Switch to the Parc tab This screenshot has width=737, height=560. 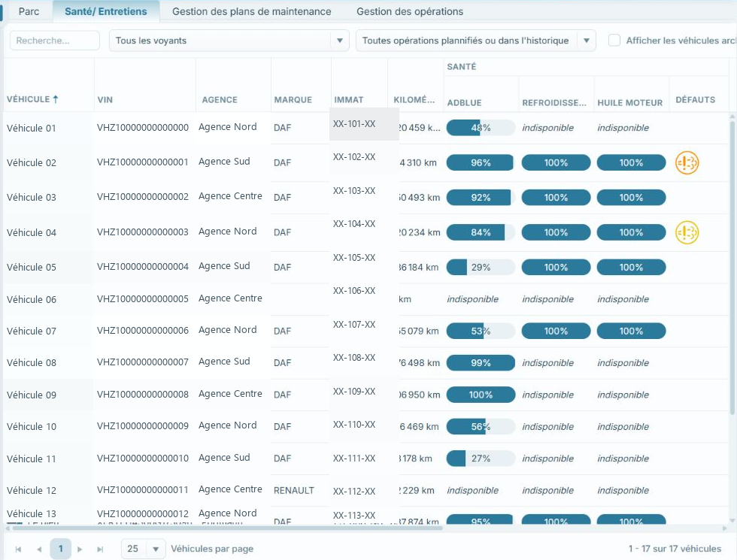point(29,11)
